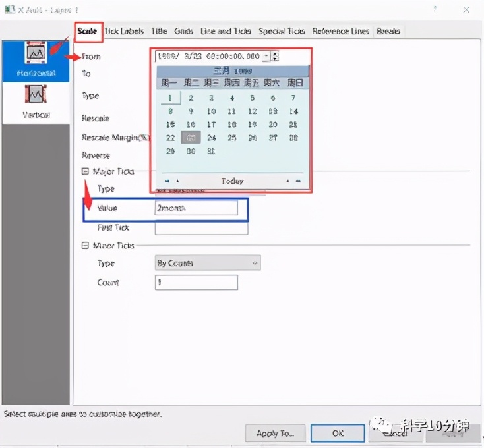Collapse the Major Ticks section
This screenshot has height=448, width=484.
tap(85, 171)
